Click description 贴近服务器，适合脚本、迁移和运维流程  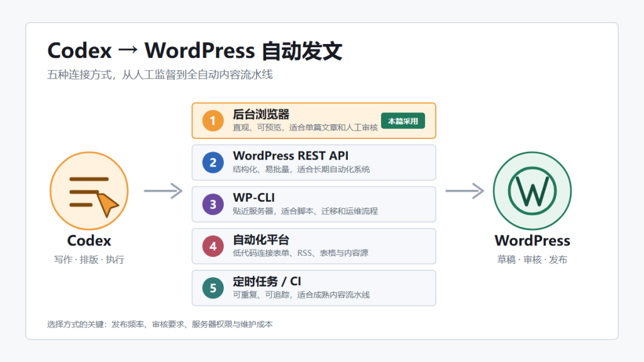click(x=305, y=211)
